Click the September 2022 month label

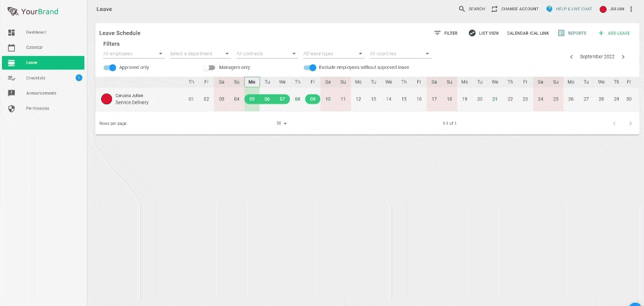coord(597,57)
